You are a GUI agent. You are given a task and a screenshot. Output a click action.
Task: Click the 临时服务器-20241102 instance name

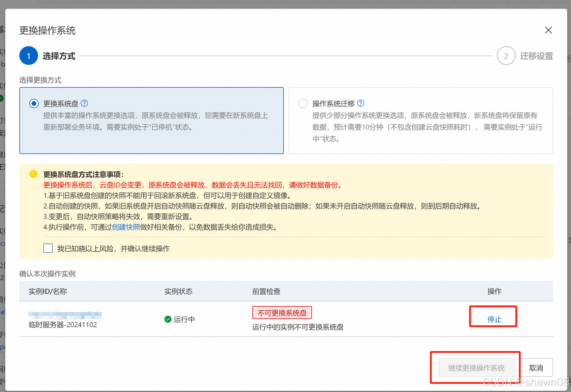(63, 325)
